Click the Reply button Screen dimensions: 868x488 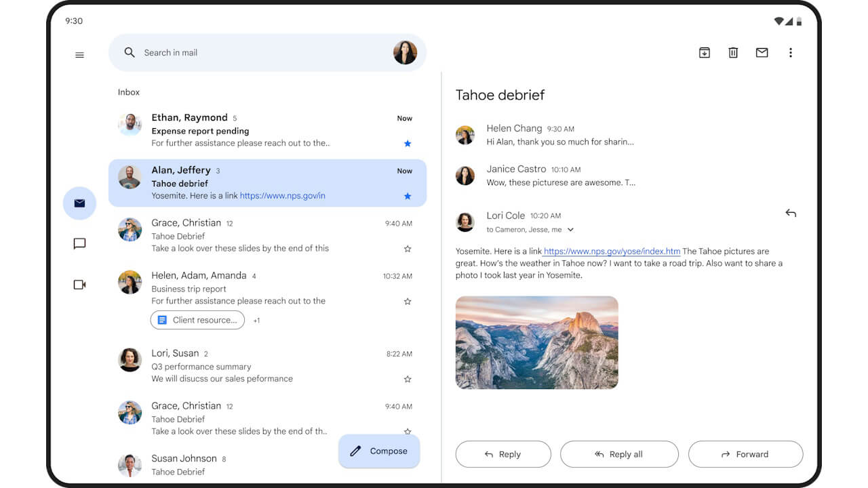(503, 454)
